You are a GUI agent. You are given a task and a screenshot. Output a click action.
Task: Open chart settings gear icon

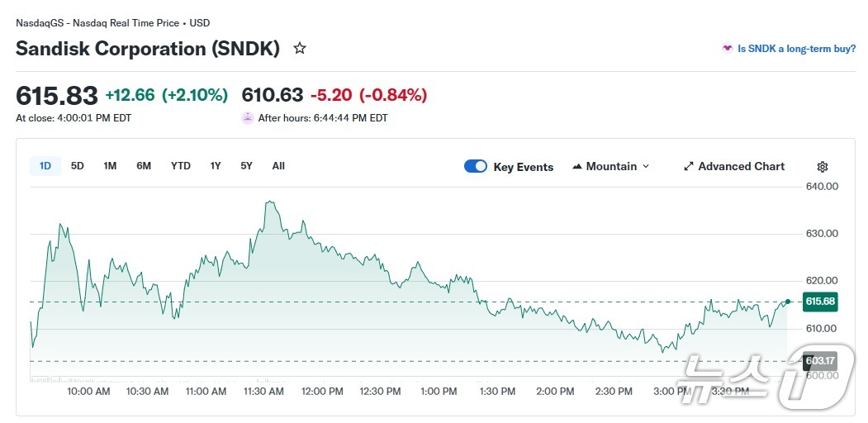pos(822,167)
